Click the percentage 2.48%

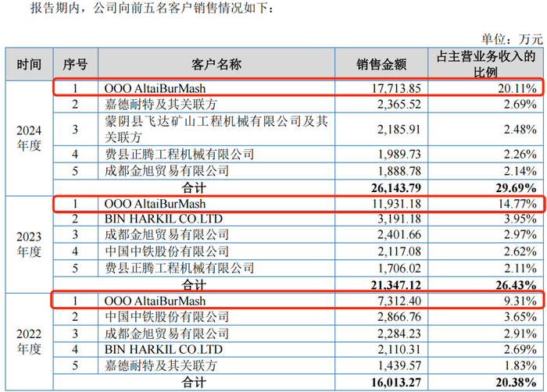click(520, 130)
